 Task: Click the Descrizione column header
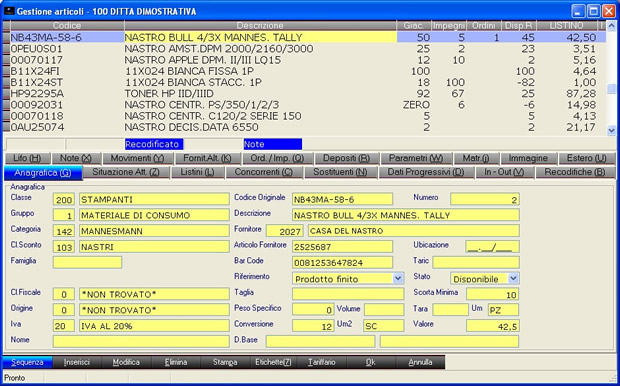click(260, 26)
